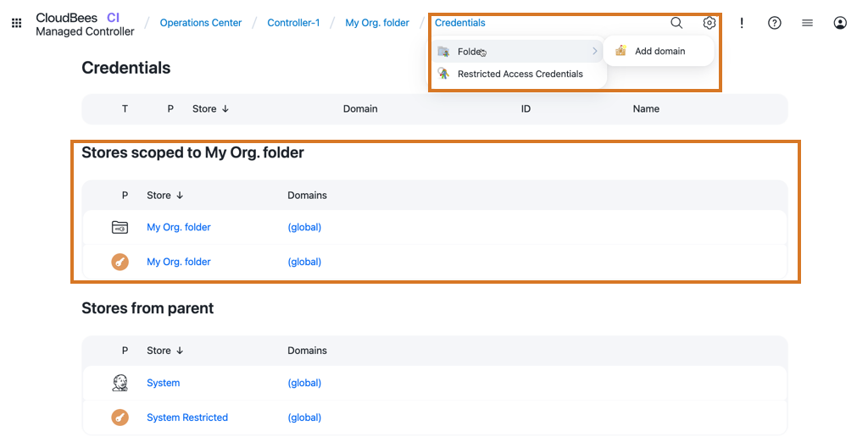868x437 pixels.
Task: Click the Domain column header
Action: (x=360, y=109)
